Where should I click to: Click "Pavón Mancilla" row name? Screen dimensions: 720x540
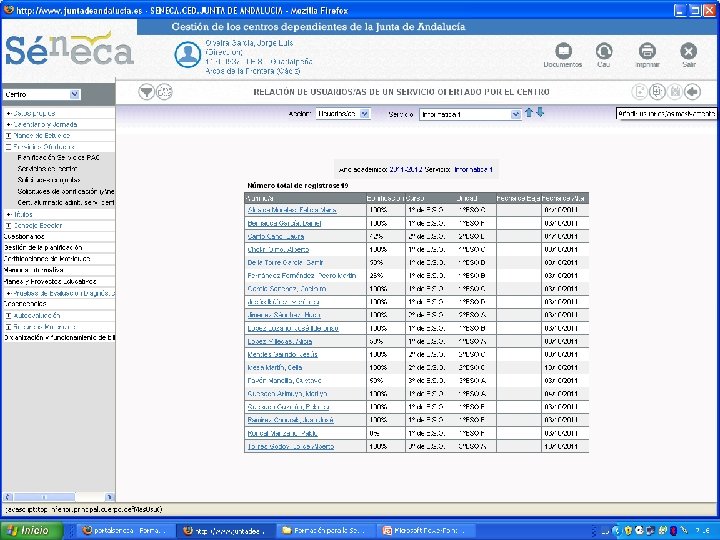tap(284, 381)
